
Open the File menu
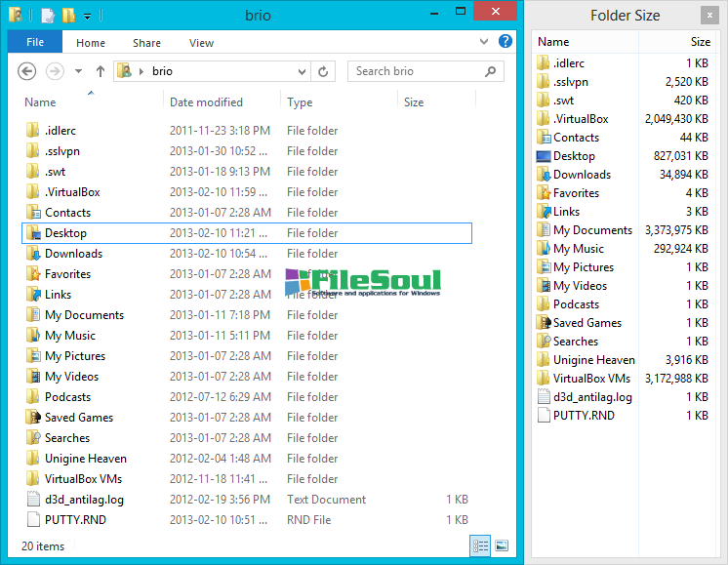(x=35, y=43)
